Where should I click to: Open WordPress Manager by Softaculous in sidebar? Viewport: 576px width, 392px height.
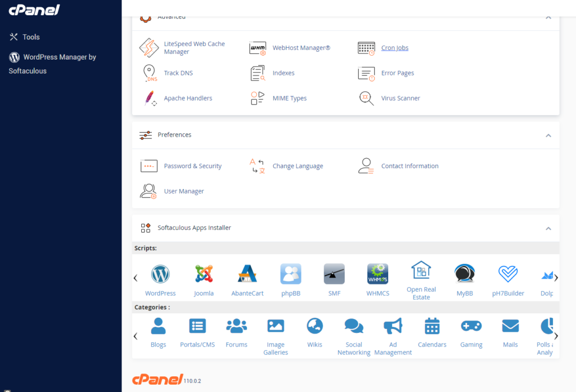[52, 57]
